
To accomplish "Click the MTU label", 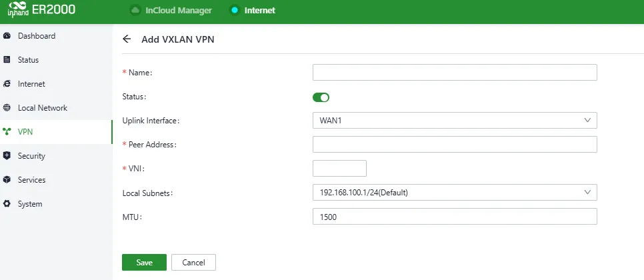I will tap(132, 217).
